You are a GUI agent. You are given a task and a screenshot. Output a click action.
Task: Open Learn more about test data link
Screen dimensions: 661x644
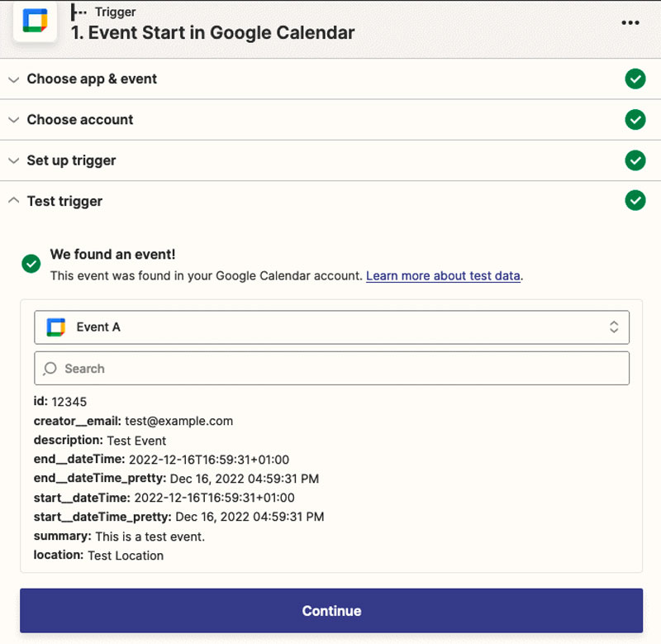tap(443, 276)
